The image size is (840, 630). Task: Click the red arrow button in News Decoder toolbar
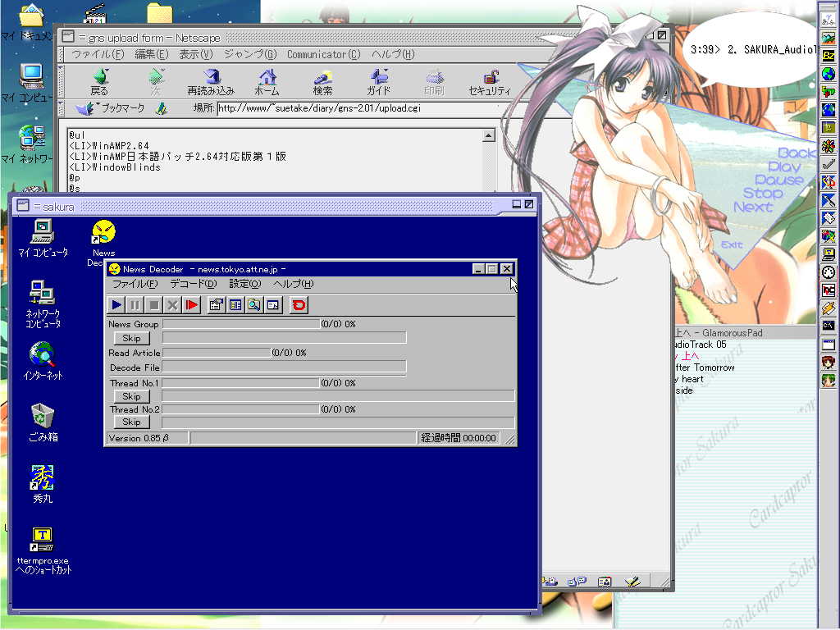[x=192, y=305]
